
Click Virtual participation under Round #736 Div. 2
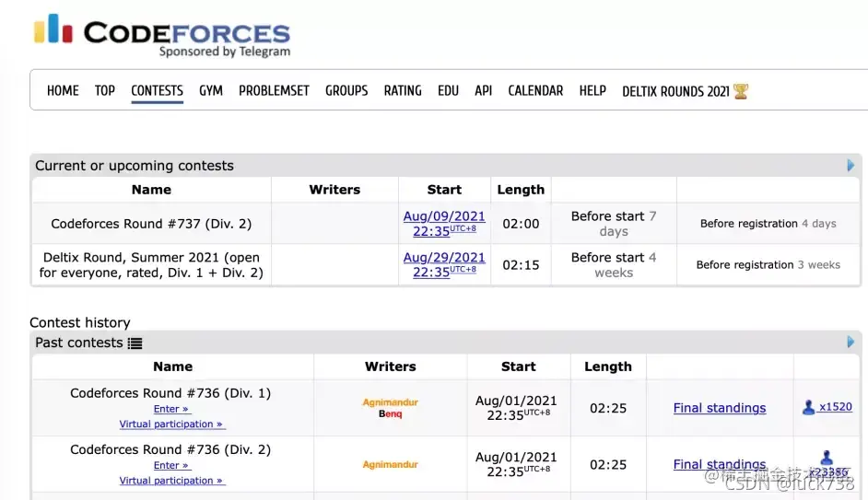click(171, 481)
